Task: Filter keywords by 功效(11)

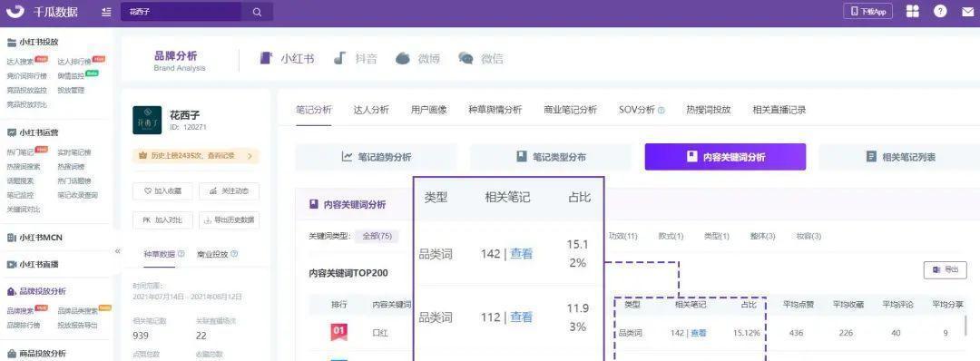Action: click(x=623, y=237)
